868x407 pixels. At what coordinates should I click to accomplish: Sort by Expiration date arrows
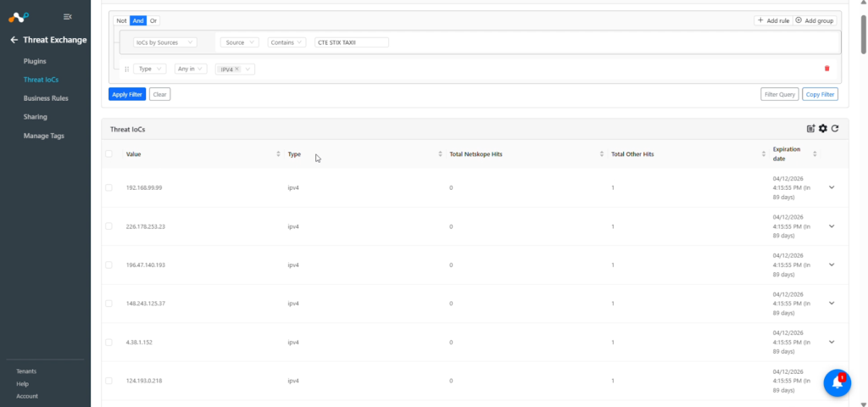point(815,154)
